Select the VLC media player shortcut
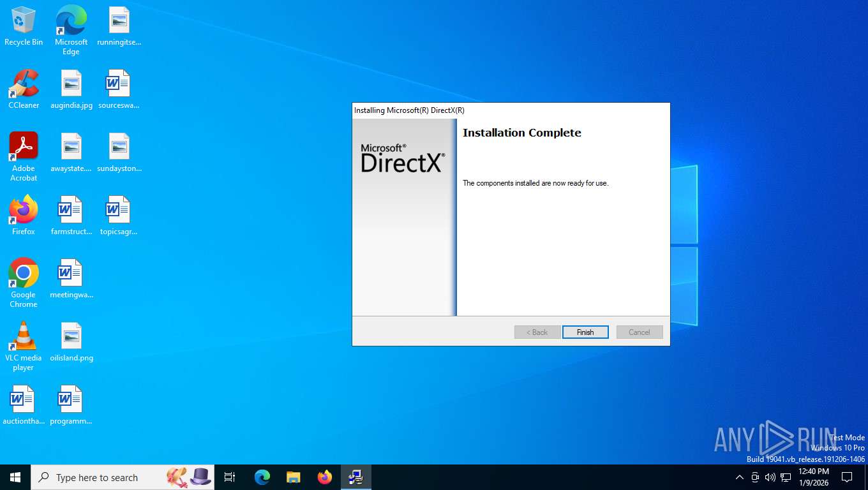Image resolution: width=868 pixels, height=490 pixels. point(24,346)
